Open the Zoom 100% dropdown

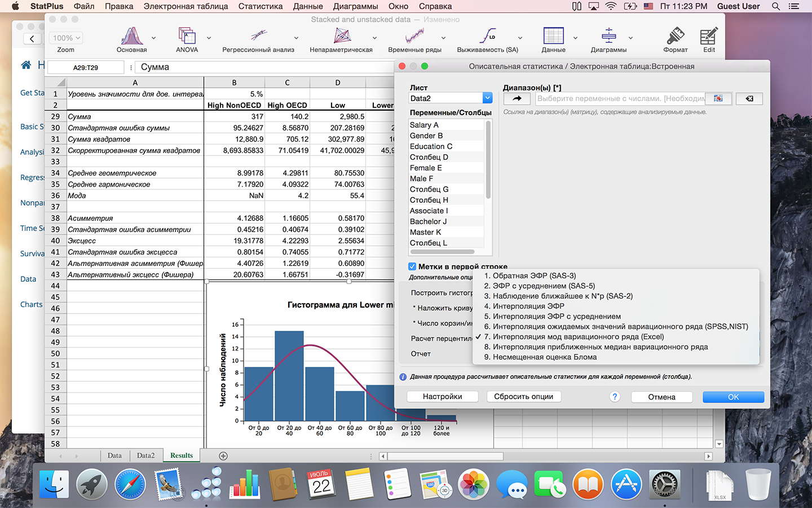pyautogui.click(x=67, y=38)
